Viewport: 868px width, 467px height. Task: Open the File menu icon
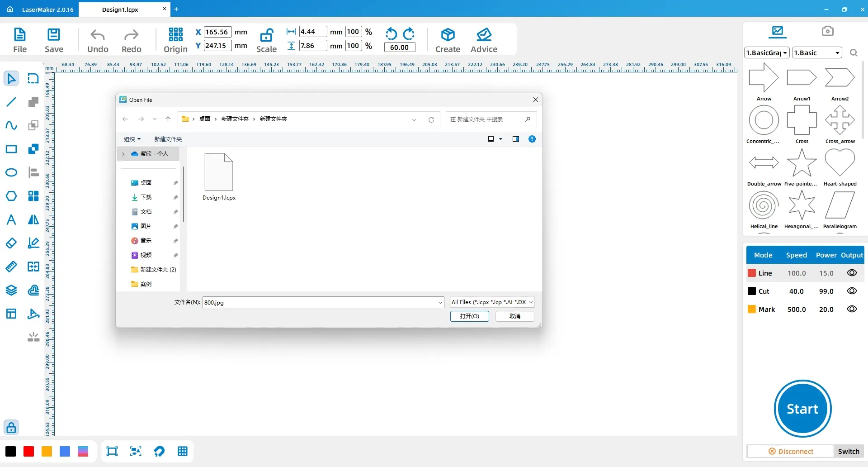pos(20,34)
